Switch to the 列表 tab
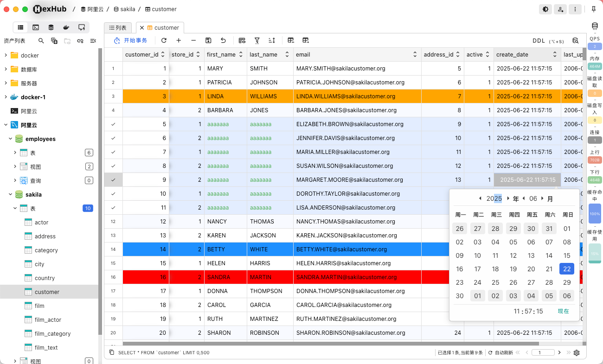This screenshot has height=364, width=603. click(118, 28)
